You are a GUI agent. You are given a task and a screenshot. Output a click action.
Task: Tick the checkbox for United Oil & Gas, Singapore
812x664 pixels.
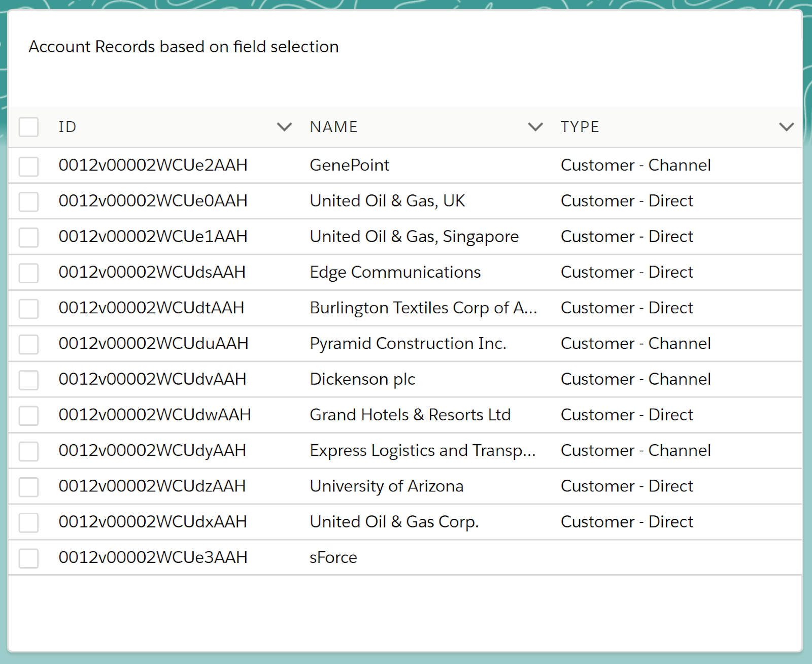click(28, 238)
